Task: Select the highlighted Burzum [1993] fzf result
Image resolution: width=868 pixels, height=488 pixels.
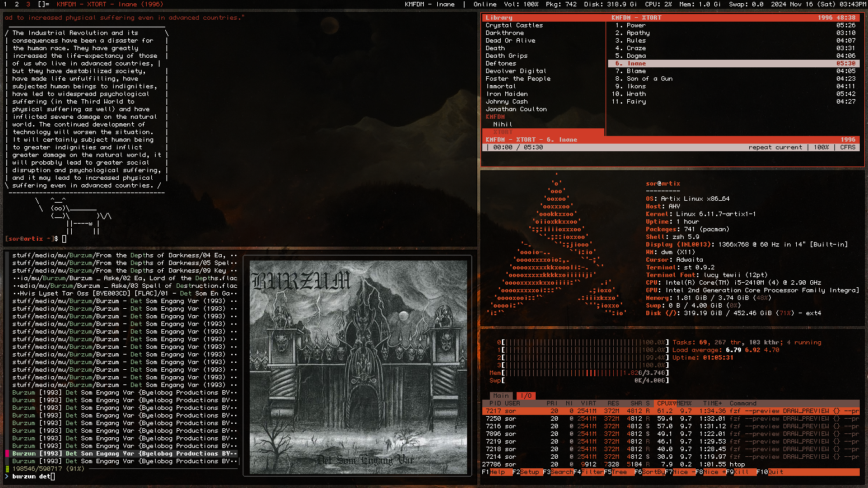Action: point(125,454)
